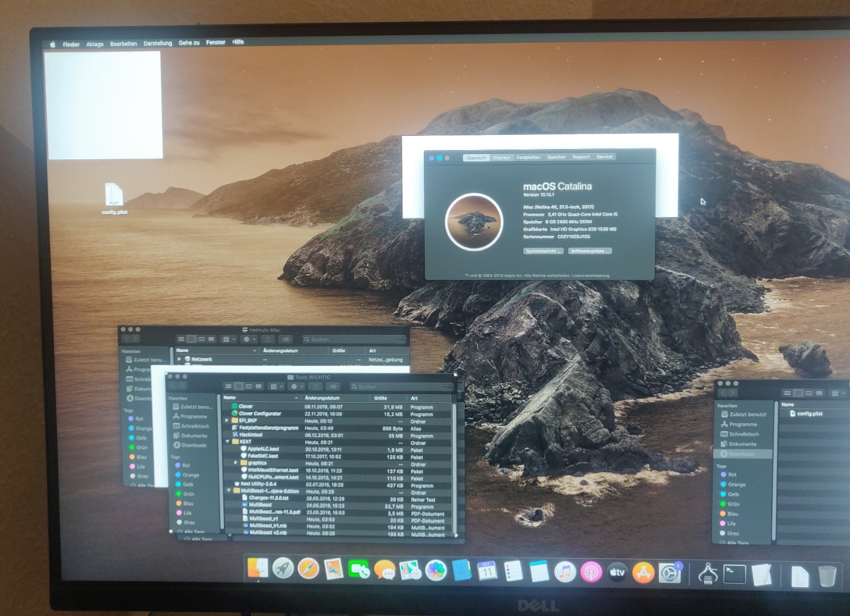Open the Trash in the Dock
This screenshot has height=616, width=850.
[827, 576]
